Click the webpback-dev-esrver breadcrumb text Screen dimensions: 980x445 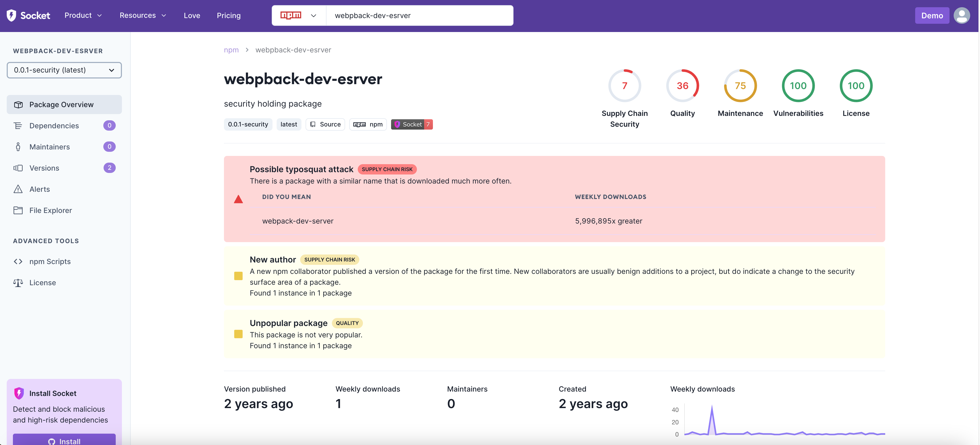[x=293, y=50]
